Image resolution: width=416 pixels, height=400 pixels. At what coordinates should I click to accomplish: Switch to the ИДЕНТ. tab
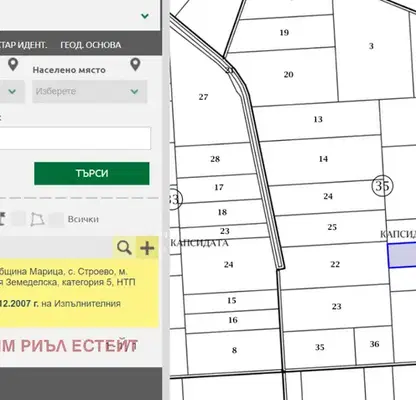tap(23, 45)
